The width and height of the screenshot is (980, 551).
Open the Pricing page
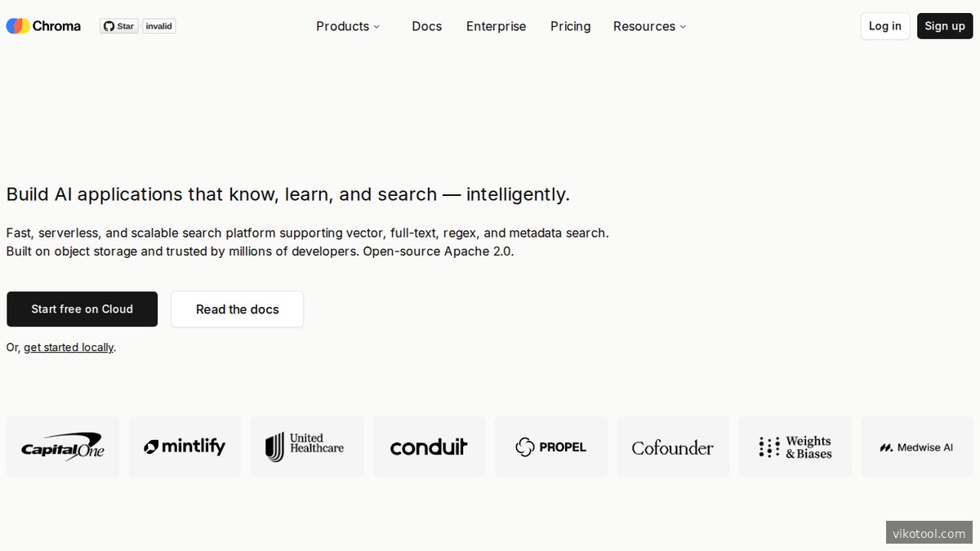pyautogui.click(x=571, y=26)
